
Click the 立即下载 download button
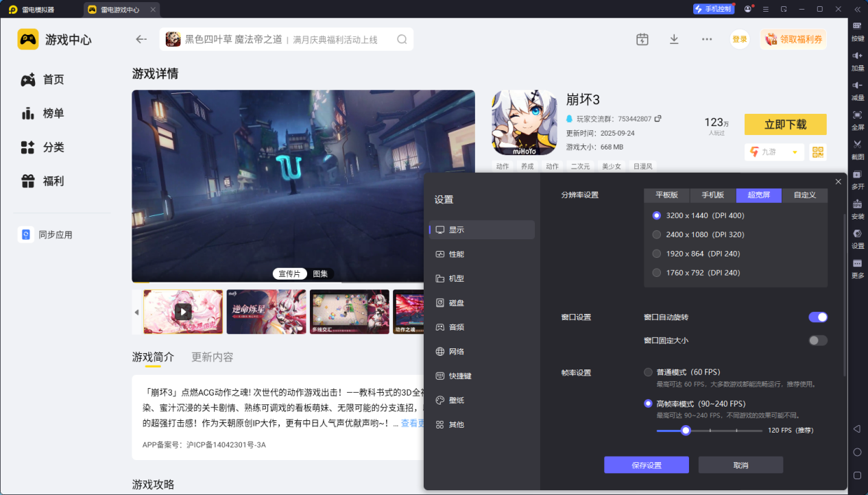(x=785, y=124)
